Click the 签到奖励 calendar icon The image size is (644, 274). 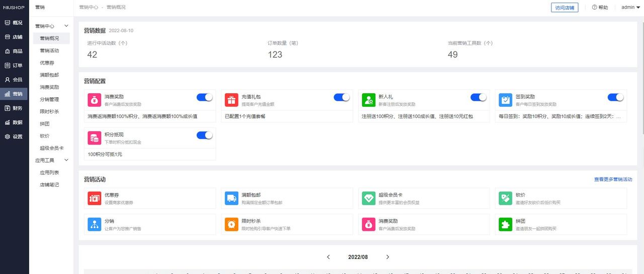(506, 100)
